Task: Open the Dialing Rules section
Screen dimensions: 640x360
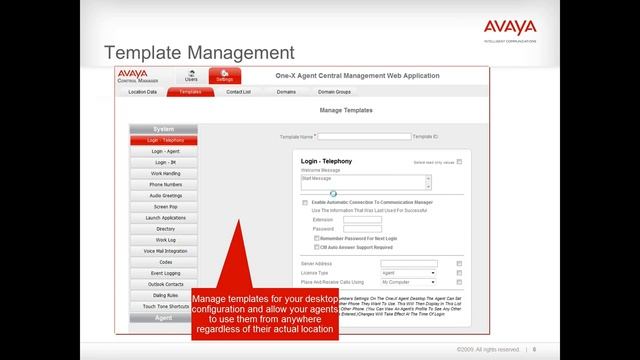Action: pos(164,295)
